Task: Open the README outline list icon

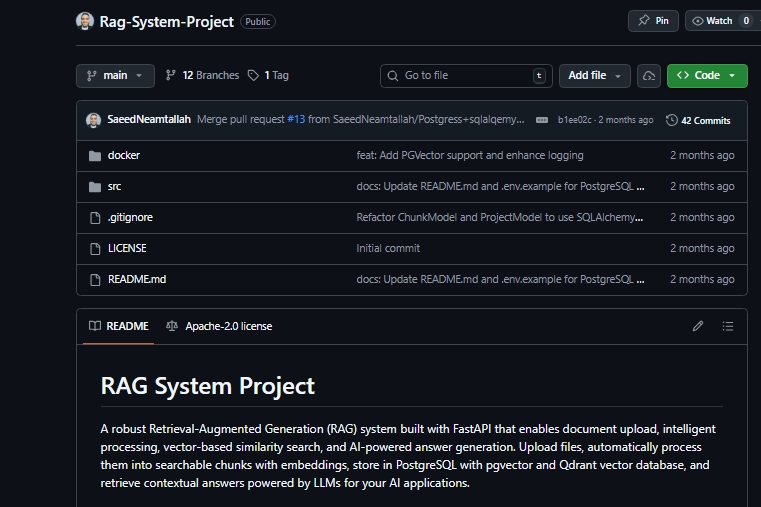Action: coord(728,326)
